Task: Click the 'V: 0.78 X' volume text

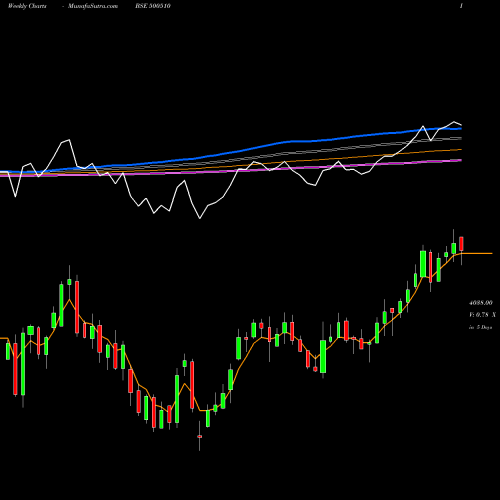Action: click(482, 315)
